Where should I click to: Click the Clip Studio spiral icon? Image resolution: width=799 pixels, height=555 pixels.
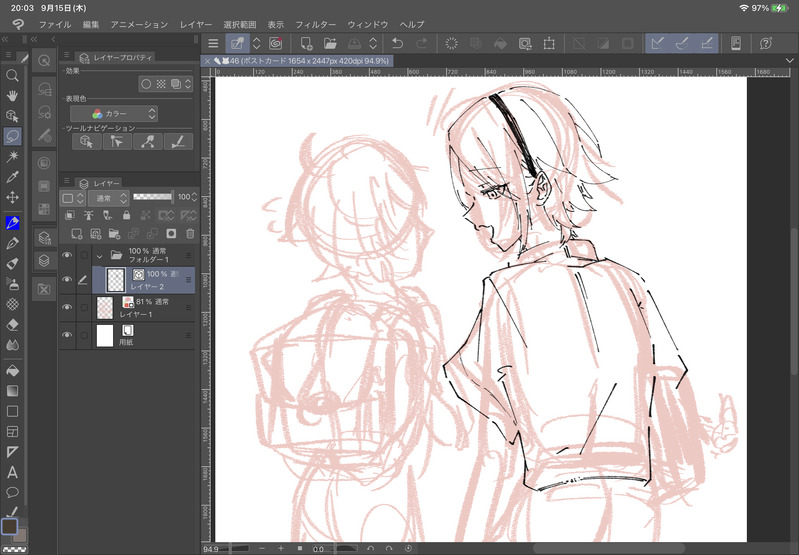(276, 43)
